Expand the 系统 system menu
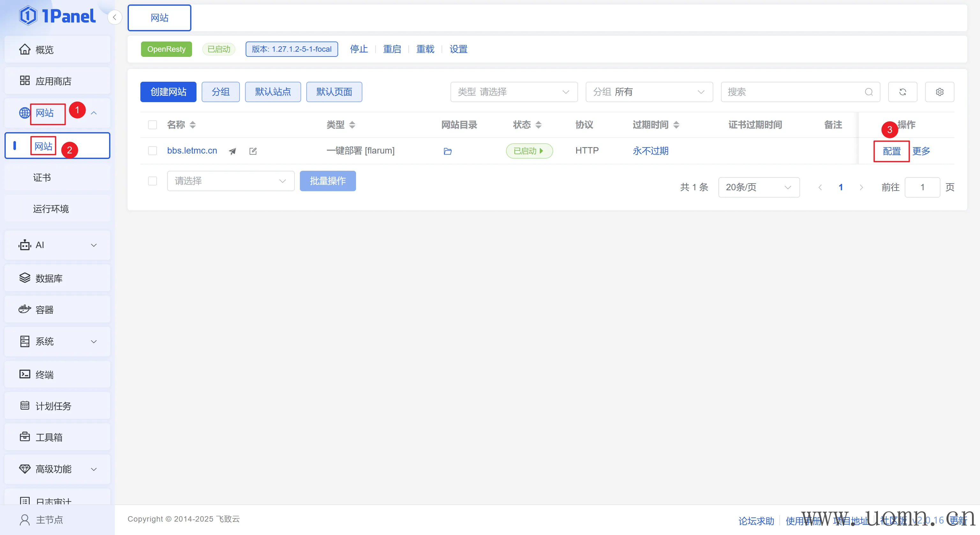The width and height of the screenshot is (980, 535). click(x=57, y=341)
